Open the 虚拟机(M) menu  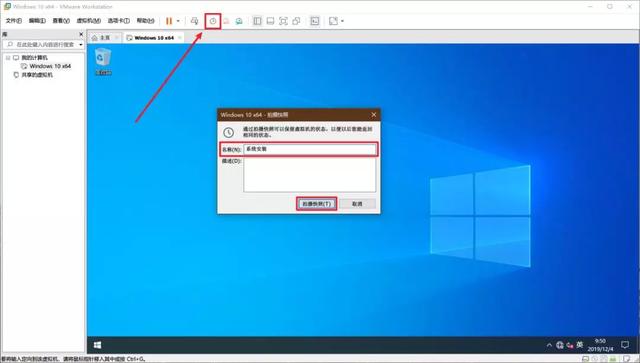tap(89, 20)
